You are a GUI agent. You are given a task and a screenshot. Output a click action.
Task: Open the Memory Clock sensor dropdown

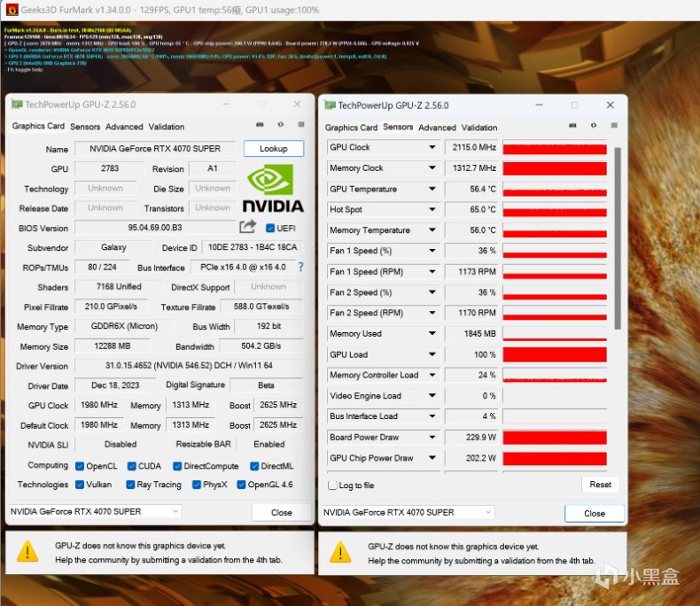[x=432, y=167]
